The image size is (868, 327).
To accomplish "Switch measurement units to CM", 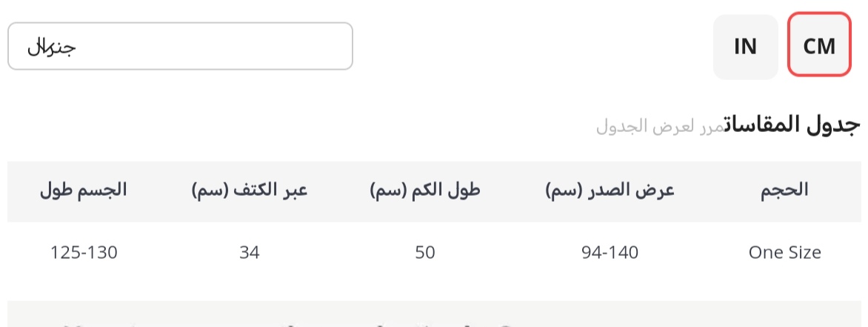I will (819, 46).
